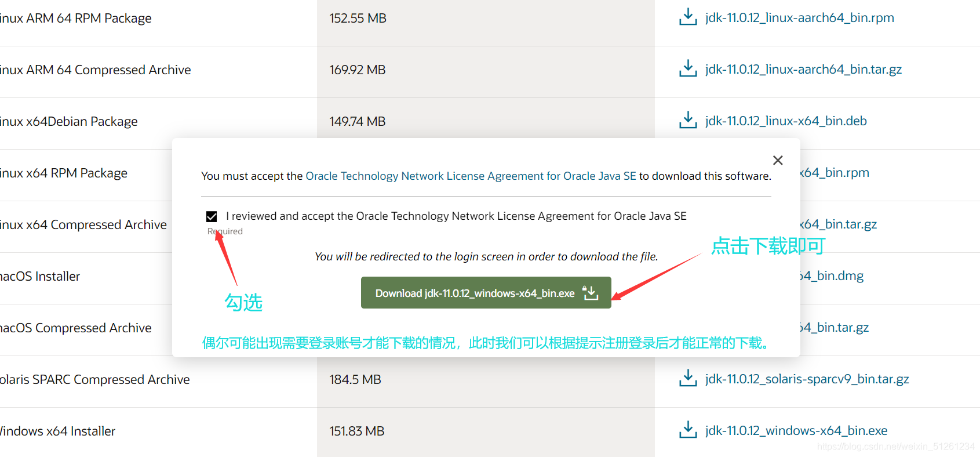
Task: Open partially hidden bin.dmg link
Action: [x=832, y=276]
